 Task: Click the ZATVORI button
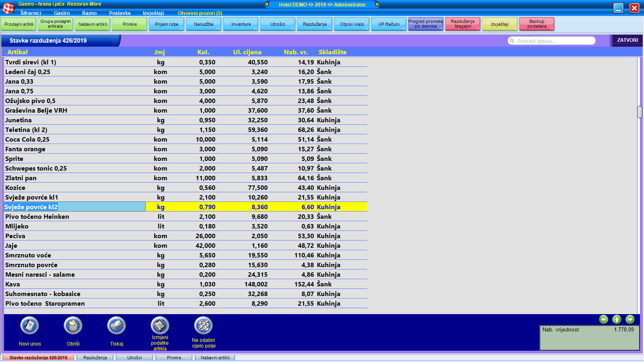pyautogui.click(x=627, y=40)
